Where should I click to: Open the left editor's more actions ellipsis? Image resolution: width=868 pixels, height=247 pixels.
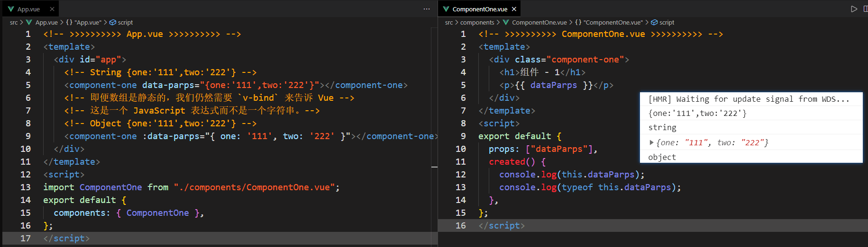(x=427, y=9)
